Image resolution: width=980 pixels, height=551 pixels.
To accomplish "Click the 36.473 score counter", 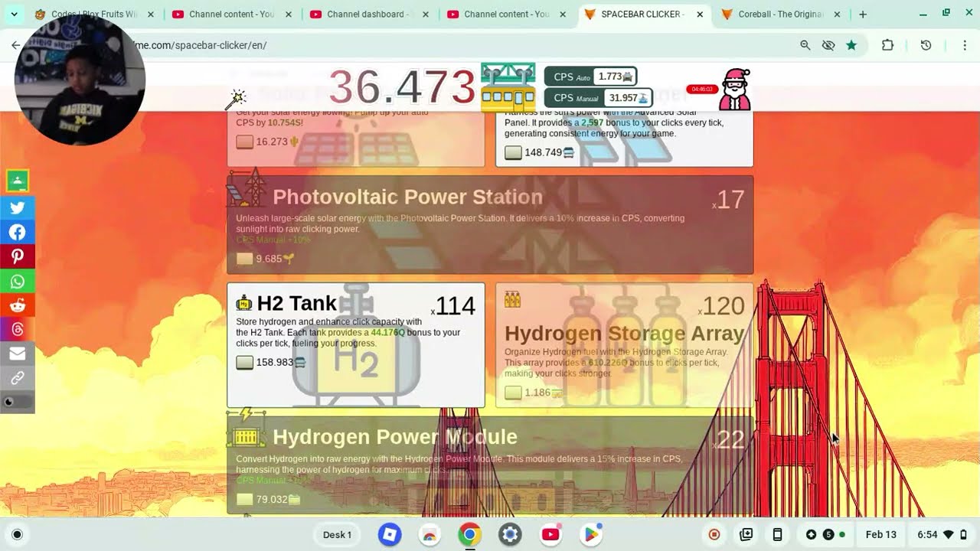I will point(403,87).
